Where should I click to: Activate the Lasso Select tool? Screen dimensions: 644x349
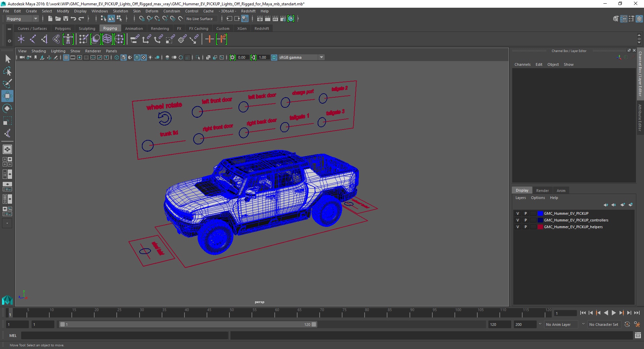(x=7, y=71)
